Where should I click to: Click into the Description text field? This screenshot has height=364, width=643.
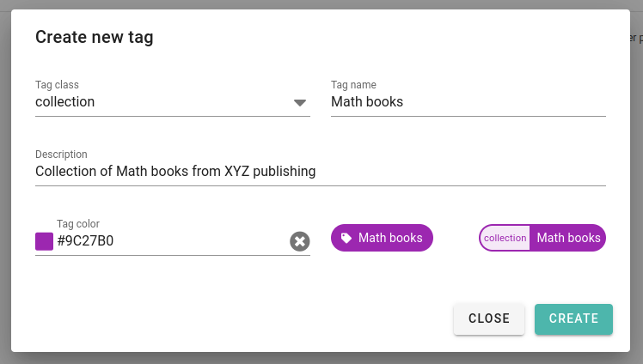[x=321, y=171]
